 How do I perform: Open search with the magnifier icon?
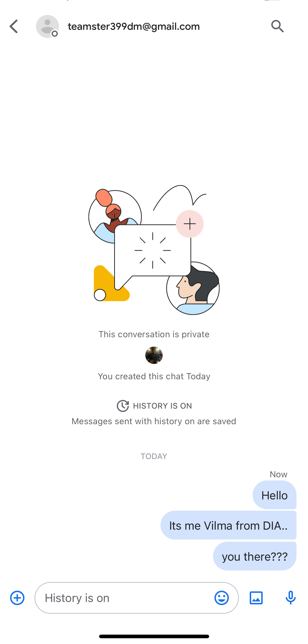[278, 26]
